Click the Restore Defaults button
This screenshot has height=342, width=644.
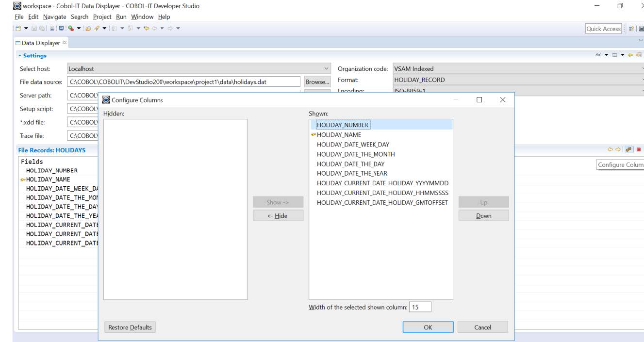coord(130,327)
